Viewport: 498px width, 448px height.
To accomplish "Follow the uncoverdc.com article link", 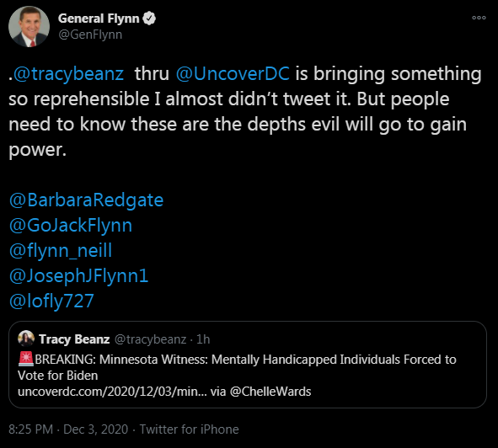I will tap(112, 392).
